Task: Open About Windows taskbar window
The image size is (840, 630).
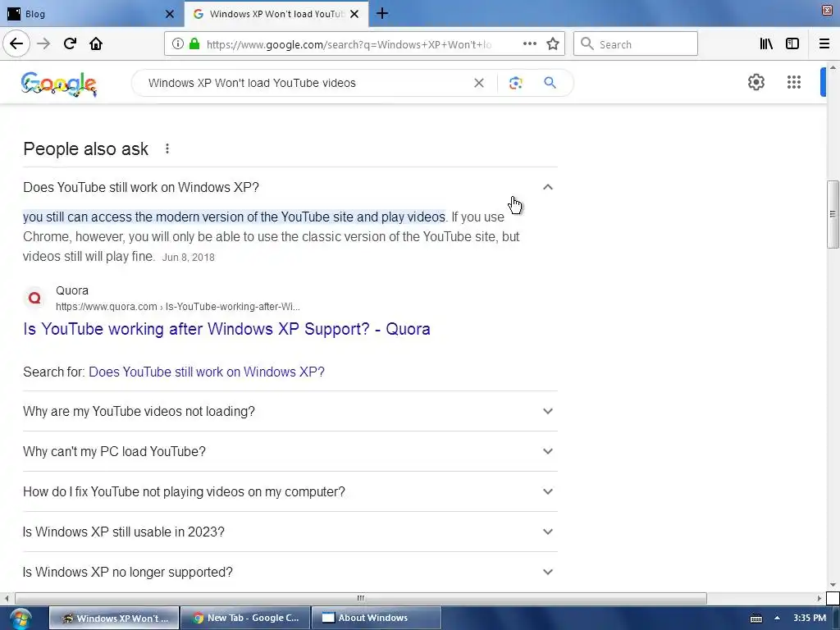Action: click(x=376, y=618)
